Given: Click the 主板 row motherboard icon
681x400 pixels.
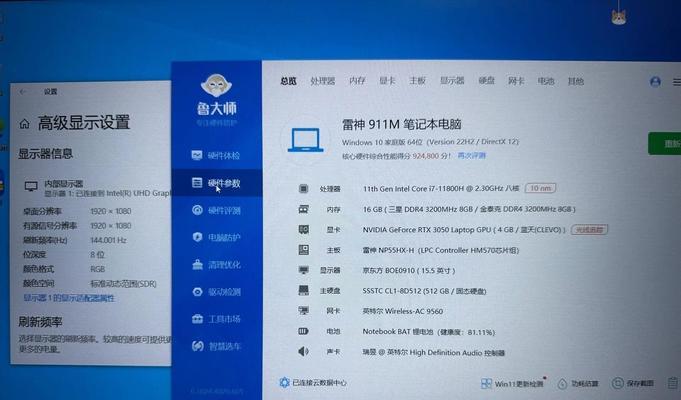Looking at the screenshot, I should point(304,250).
